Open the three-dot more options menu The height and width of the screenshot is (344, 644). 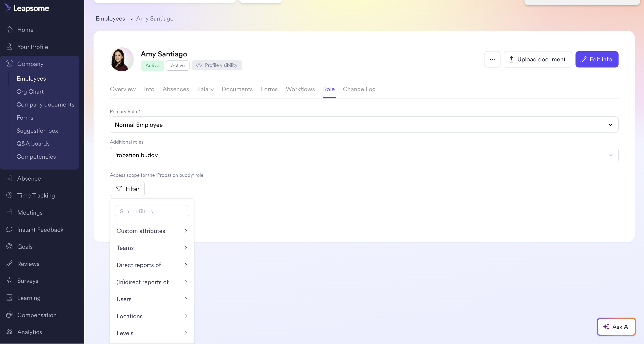(x=492, y=59)
